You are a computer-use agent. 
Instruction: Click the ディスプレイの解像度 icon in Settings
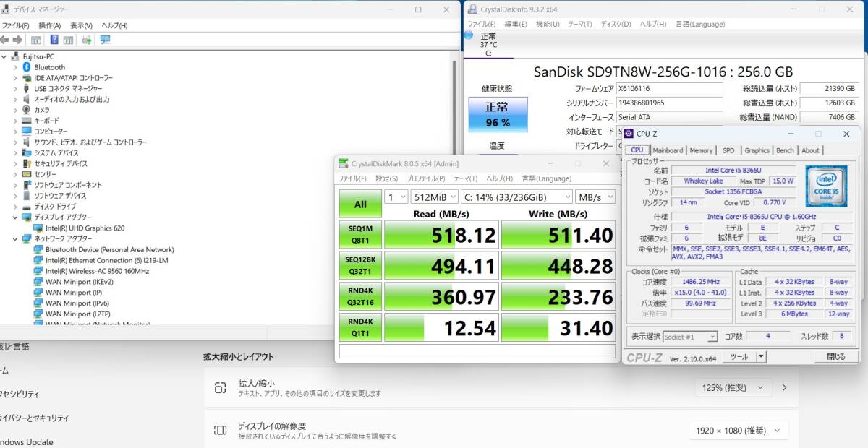(x=221, y=431)
